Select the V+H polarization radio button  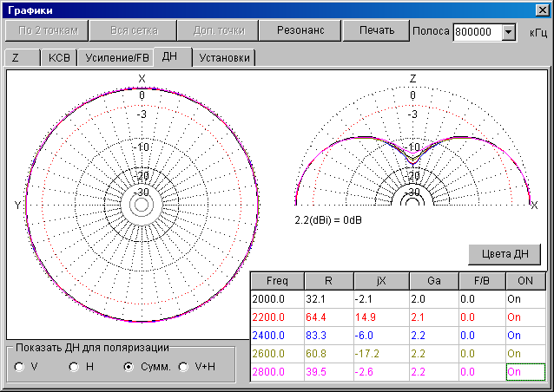pyautogui.click(x=183, y=367)
